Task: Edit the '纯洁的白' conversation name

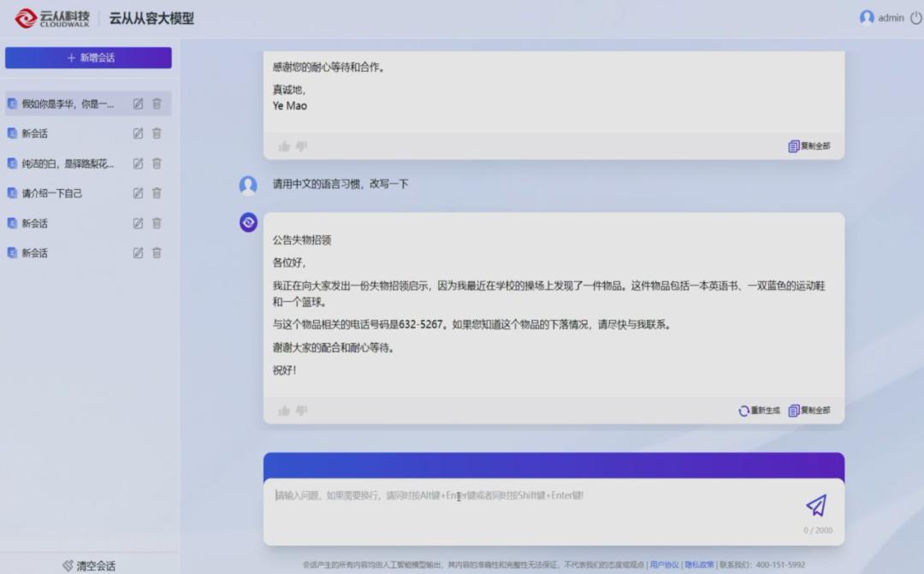Action: point(138,163)
